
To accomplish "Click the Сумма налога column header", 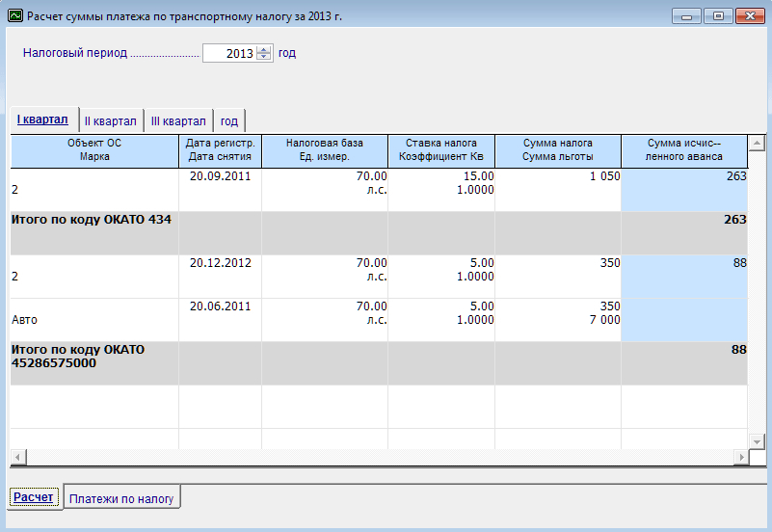I will pos(558,150).
